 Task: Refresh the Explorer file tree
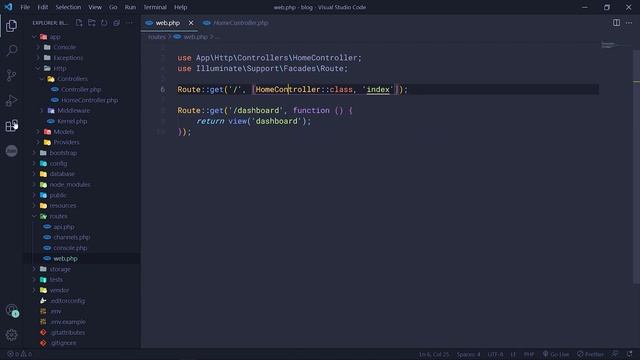tap(104, 23)
